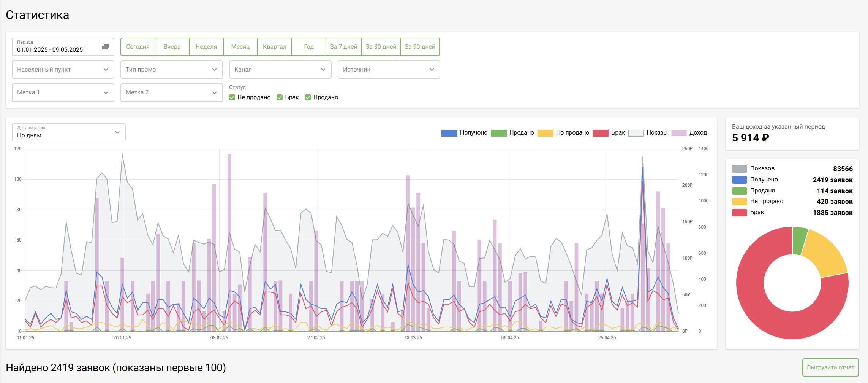The image size is (868, 383).
Task: Open the Тип промо dropdown
Action: (x=171, y=70)
